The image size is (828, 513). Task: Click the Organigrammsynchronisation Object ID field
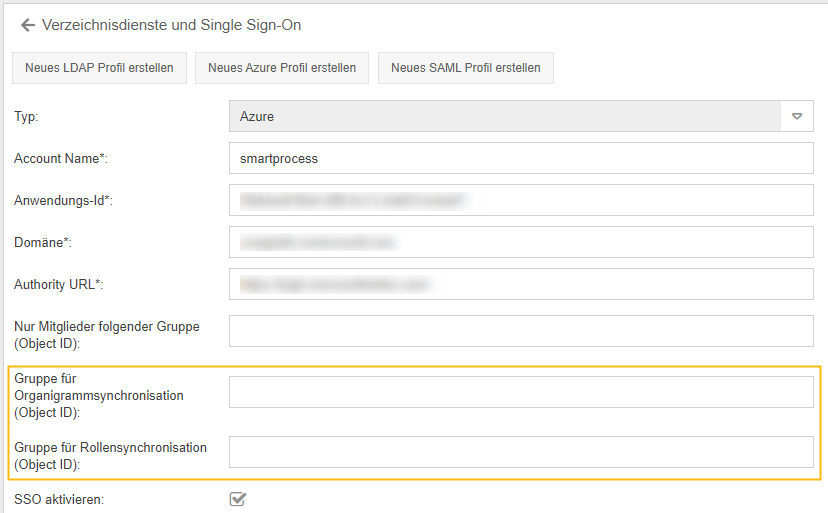click(x=521, y=393)
